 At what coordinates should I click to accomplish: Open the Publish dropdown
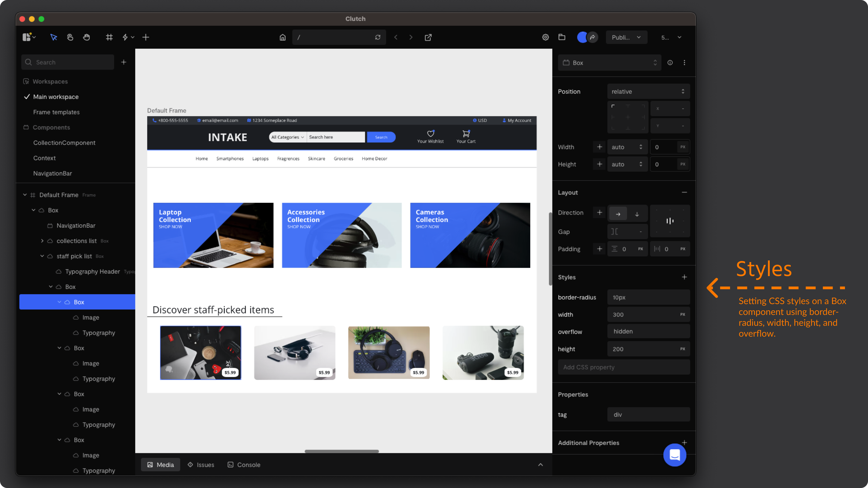(x=626, y=37)
